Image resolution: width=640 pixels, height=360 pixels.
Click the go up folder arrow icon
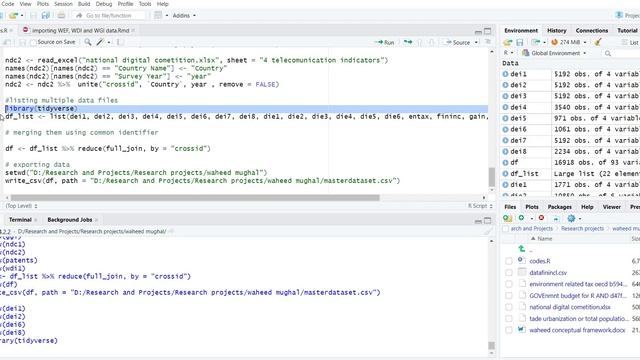tap(522, 249)
